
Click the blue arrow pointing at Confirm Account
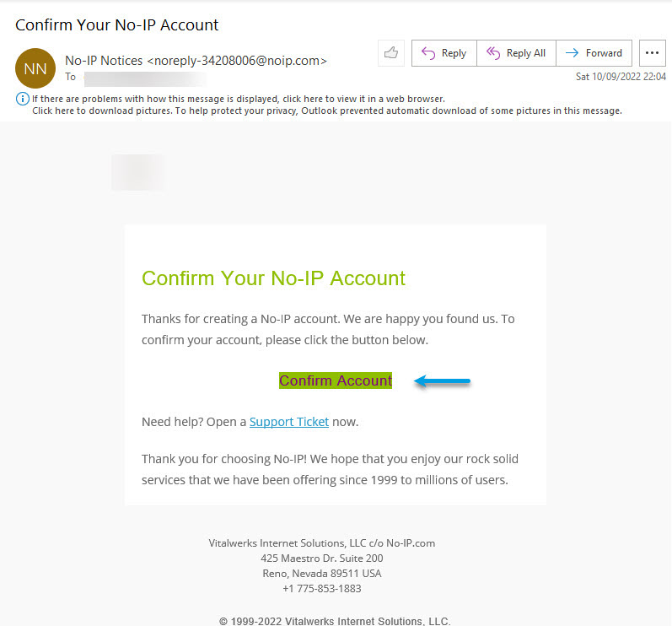[443, 381]
